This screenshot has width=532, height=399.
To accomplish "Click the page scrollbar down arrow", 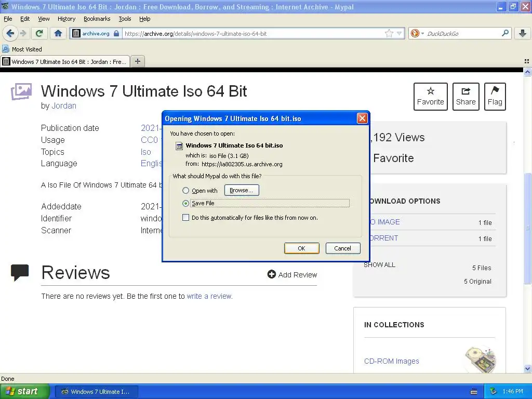I will (527, 368).
